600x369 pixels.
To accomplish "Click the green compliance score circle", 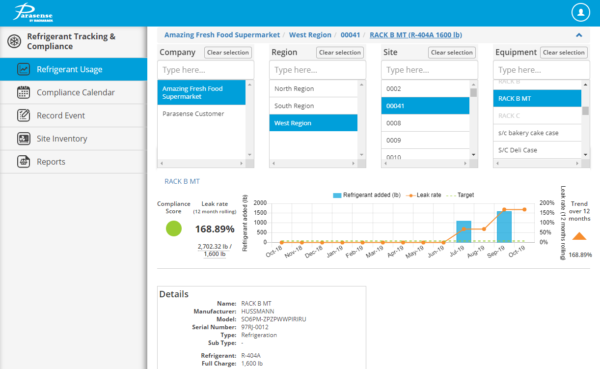I will tap(173, 229).
